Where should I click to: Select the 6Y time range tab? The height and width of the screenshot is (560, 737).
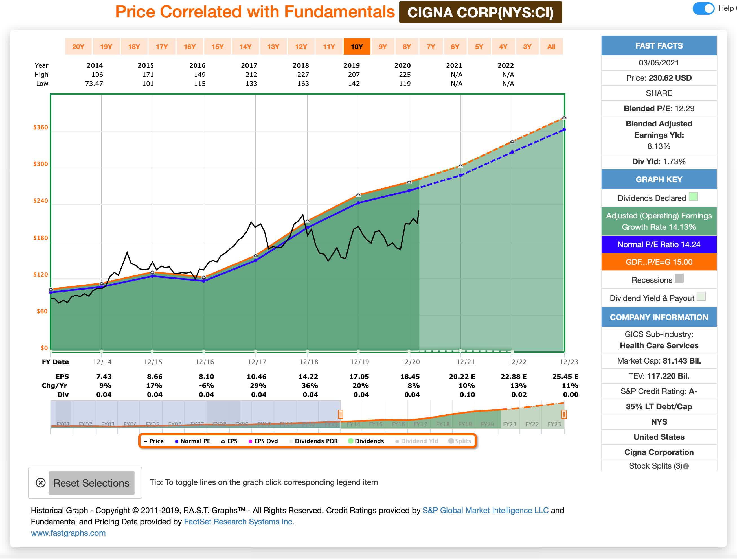pos(455,47)
